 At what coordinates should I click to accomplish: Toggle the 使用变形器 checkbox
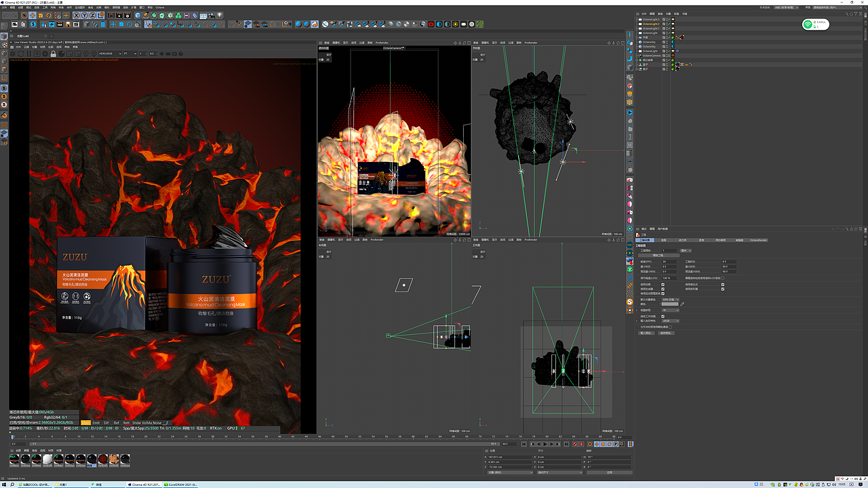(x=723, y=289)
